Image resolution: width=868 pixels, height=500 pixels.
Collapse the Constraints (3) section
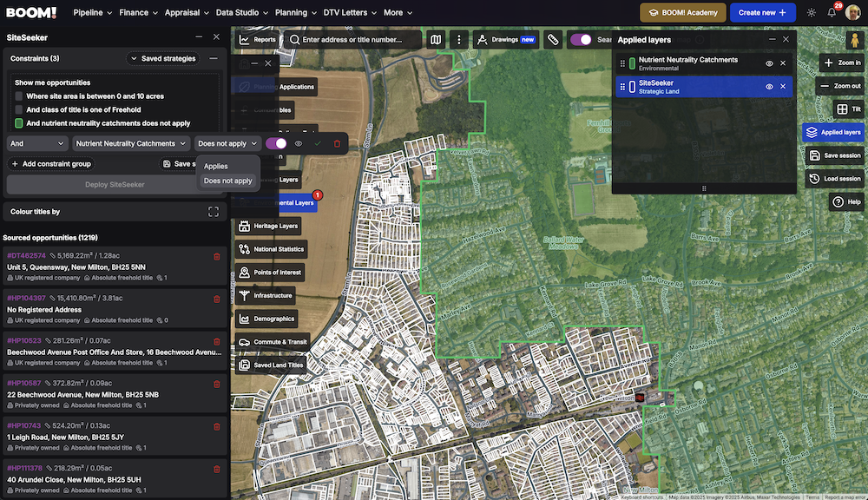click(214, 58)
